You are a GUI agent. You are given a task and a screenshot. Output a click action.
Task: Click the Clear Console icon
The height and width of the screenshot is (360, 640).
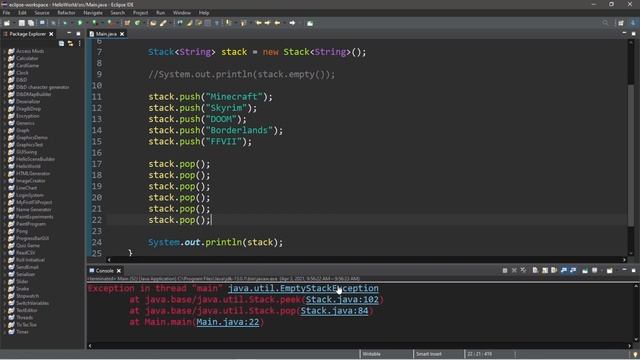(535, 270)
